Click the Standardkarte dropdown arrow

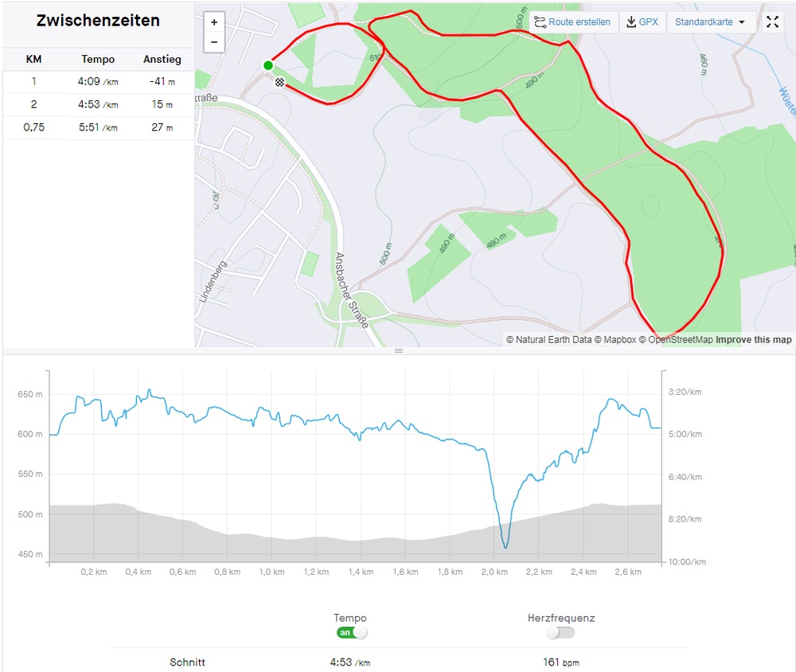click(x=742, y=22)
